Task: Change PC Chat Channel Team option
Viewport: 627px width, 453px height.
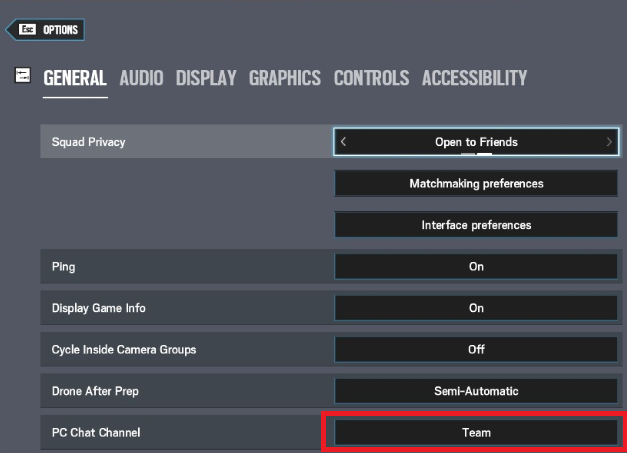Action: point(476,432)
